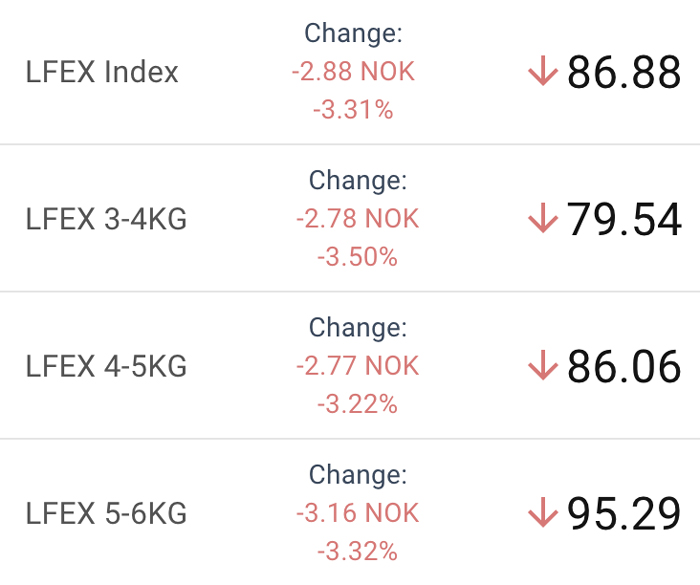The height and width of the screenshot is (585, 700).
Task: Click the -3.31% change percentage
Action: (353, 110)
